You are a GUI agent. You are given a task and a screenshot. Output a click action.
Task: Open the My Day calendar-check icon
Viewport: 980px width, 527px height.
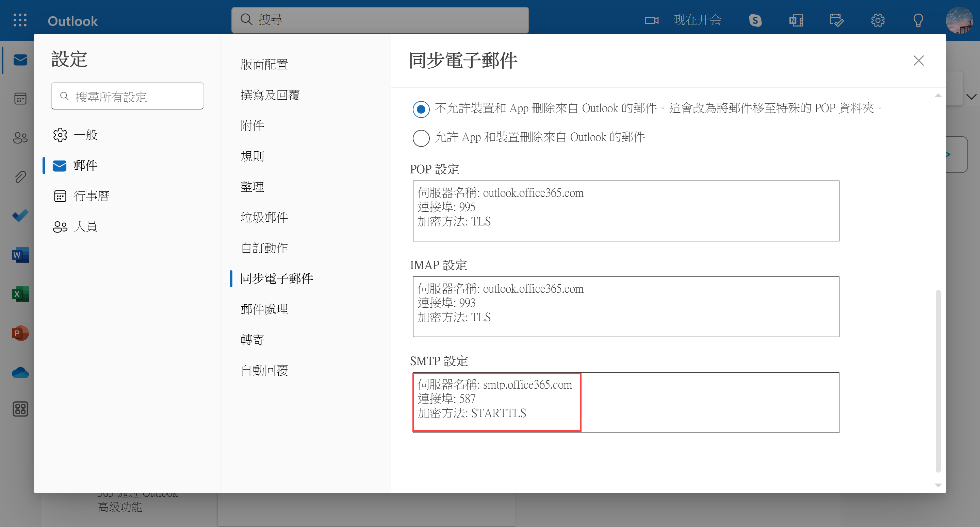point(837,20)
